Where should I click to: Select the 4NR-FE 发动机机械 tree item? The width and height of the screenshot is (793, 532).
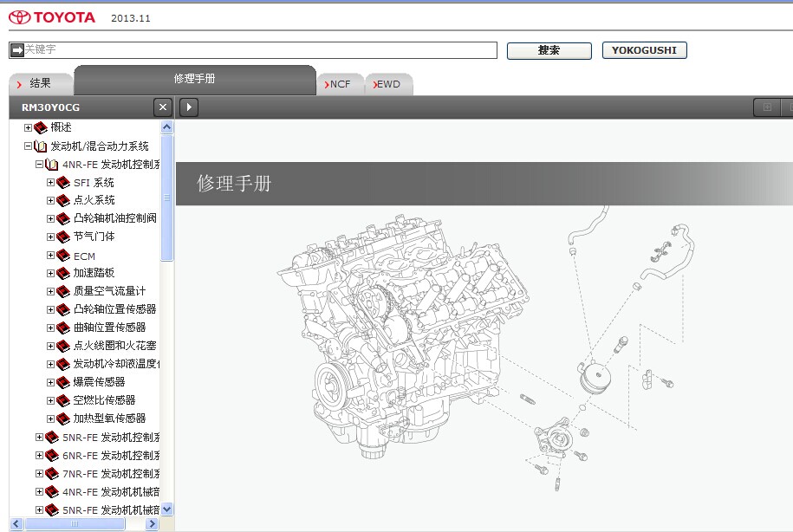(x=111, y=492)
